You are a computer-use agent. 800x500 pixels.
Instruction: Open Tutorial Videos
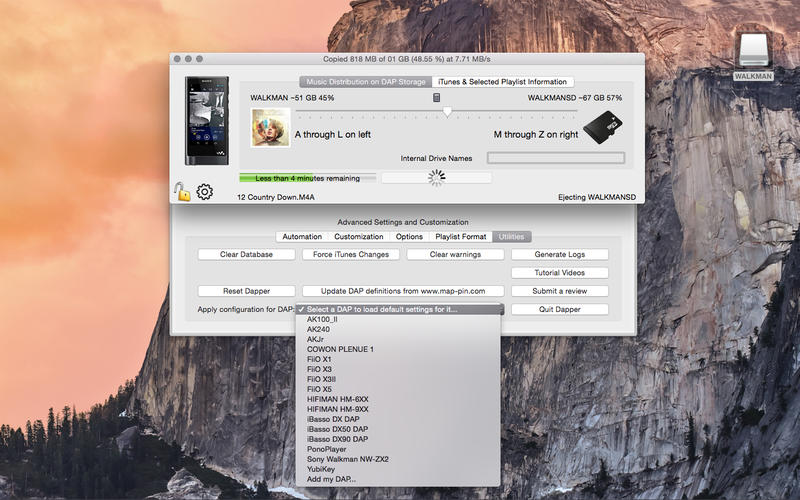pyautogui.click(x=560, y=272)
